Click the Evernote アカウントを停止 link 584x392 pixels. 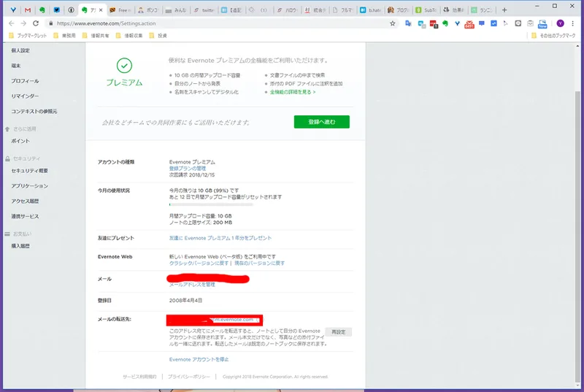pyautogui.click(x=199, y=359)
